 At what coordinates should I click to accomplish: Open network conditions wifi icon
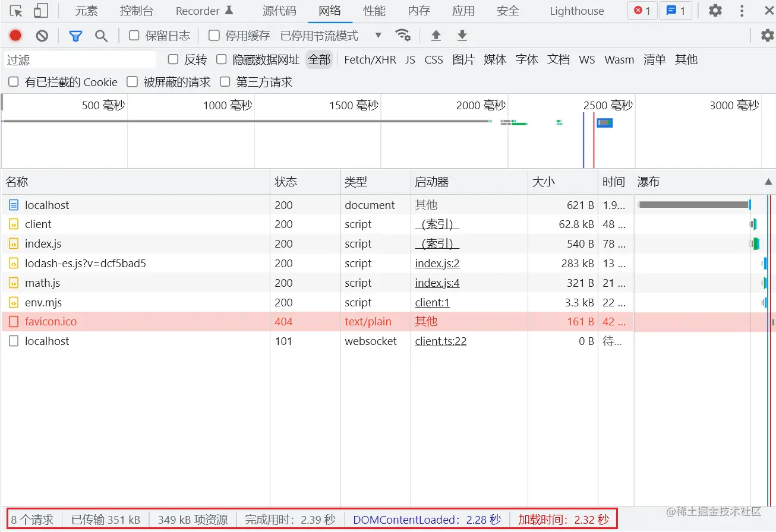click(403, 35)
